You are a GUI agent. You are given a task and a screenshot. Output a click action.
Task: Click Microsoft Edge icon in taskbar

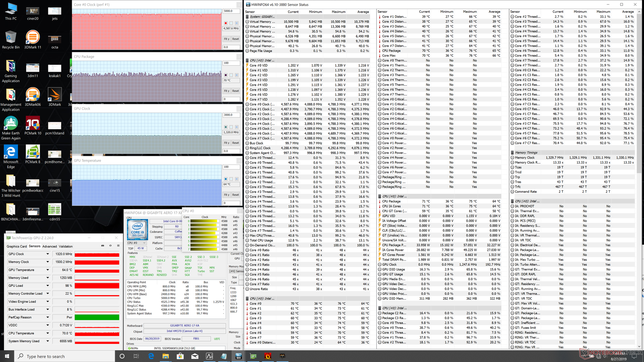151,356
